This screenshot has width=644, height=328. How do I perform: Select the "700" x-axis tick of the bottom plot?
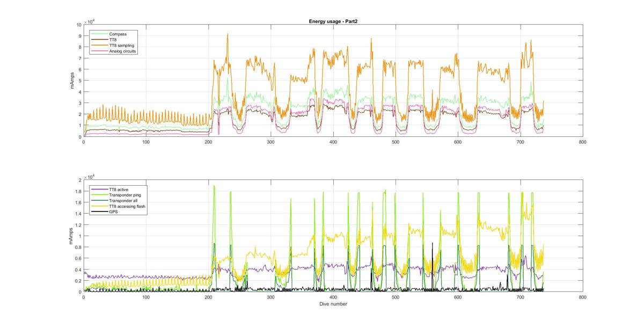(521, 297)
